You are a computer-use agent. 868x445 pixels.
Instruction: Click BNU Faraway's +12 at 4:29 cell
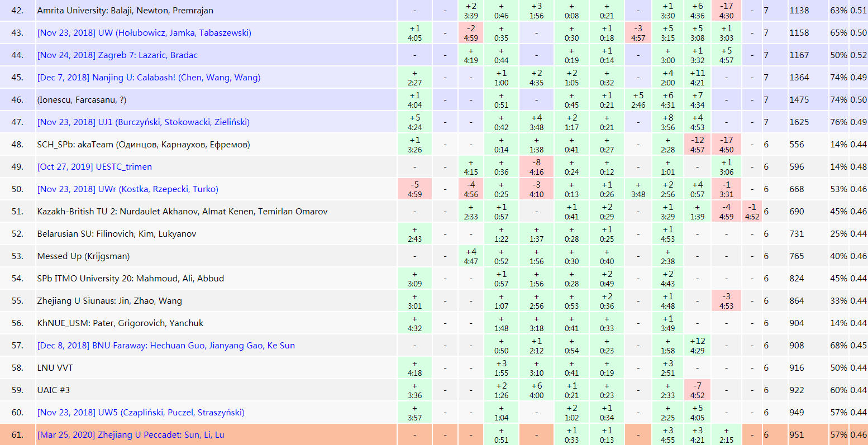click(x=697, y=346)
